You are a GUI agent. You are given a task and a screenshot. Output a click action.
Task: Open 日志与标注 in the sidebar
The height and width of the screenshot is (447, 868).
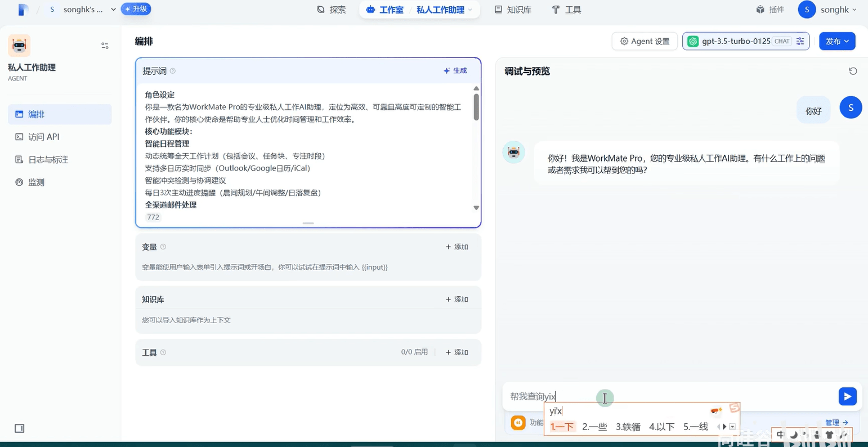(x=48, y=160)
